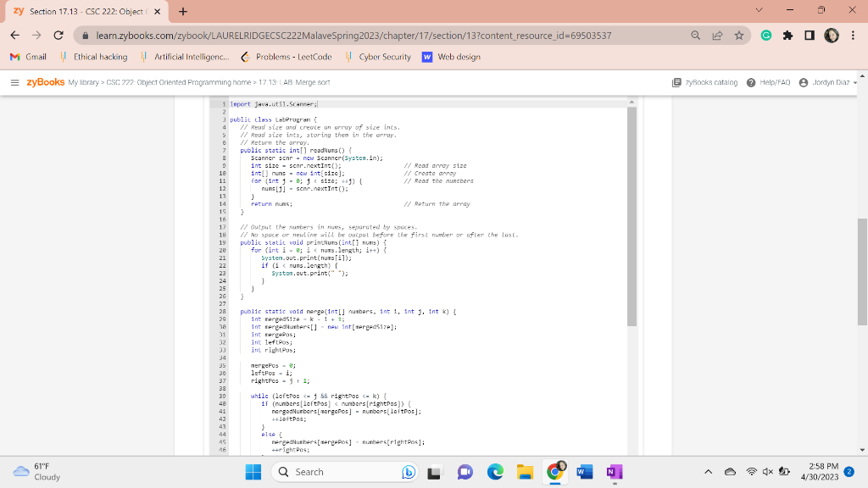Launch File Explorer from the taskbar
This screenshot has height=488, width=868.
tap(525, 472)
